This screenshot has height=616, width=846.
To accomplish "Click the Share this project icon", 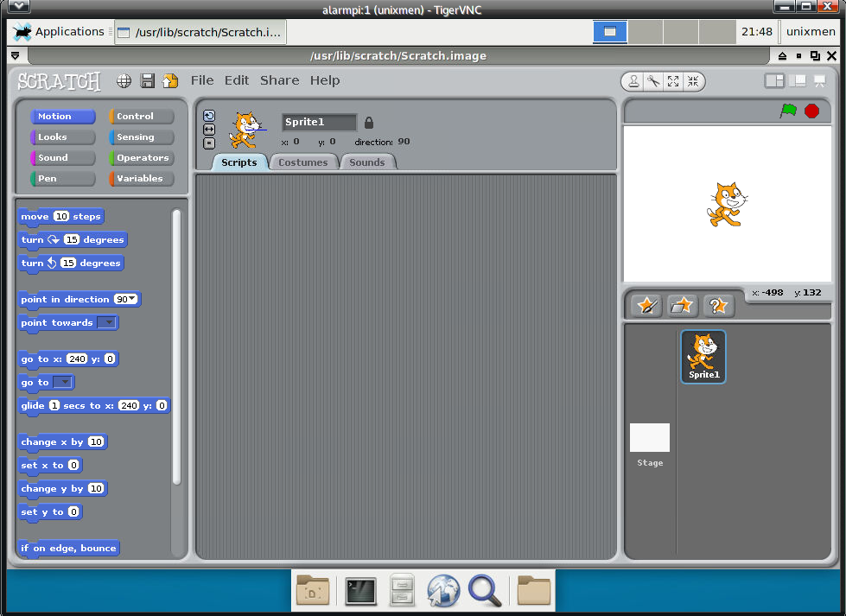I will coord(170,81).
